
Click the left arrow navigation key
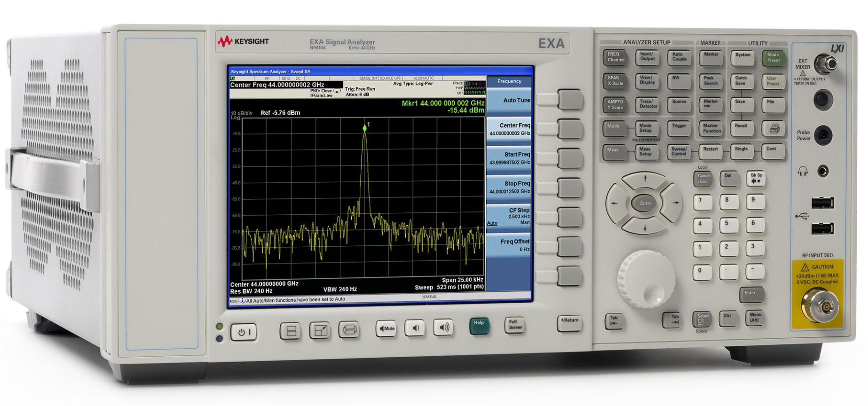tap(615, 203)
